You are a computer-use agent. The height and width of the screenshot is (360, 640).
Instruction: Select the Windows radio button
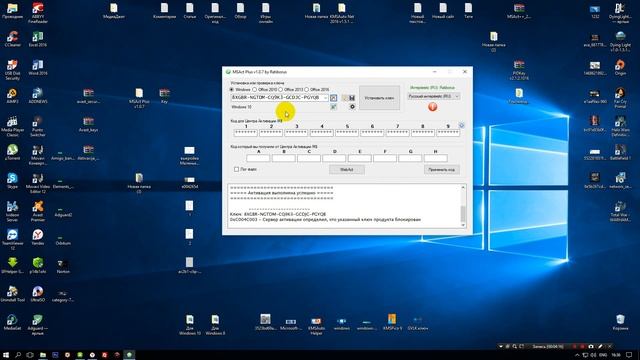pyautogui.click(x=231, y=89)
